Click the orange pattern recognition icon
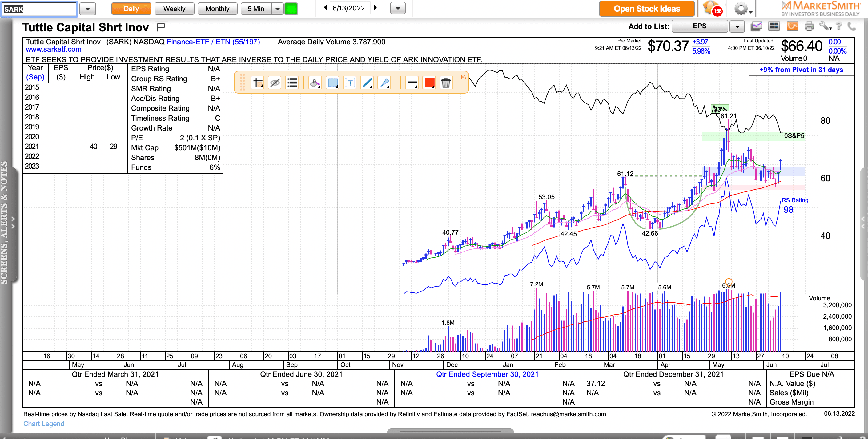This screenshot has height=439, width=868. pos(792,26)
